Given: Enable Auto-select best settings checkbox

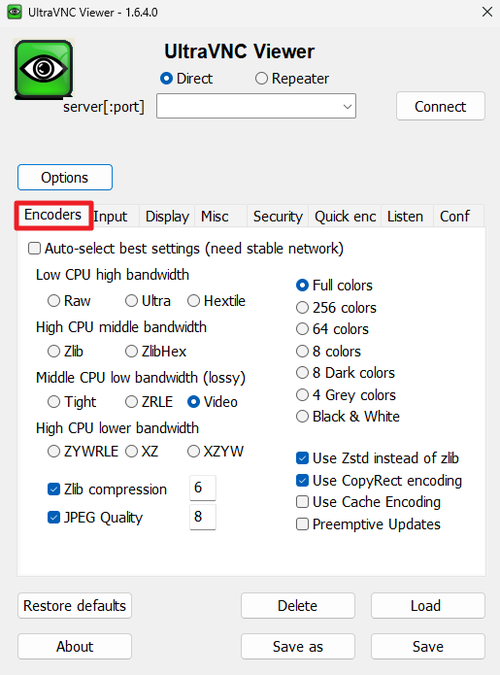Looking at the screenshot, I should pyautogui.click(x=34, y=248).
